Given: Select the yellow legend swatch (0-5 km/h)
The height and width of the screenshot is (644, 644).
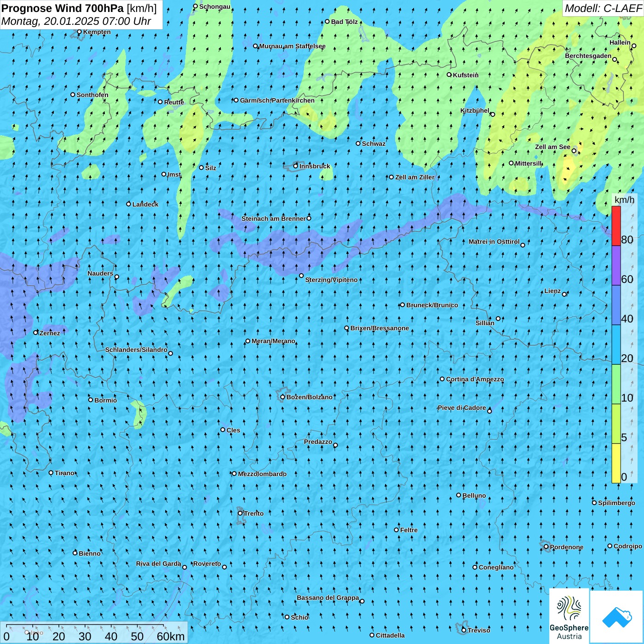Looking at the screenshot, I should pos(616,464).
